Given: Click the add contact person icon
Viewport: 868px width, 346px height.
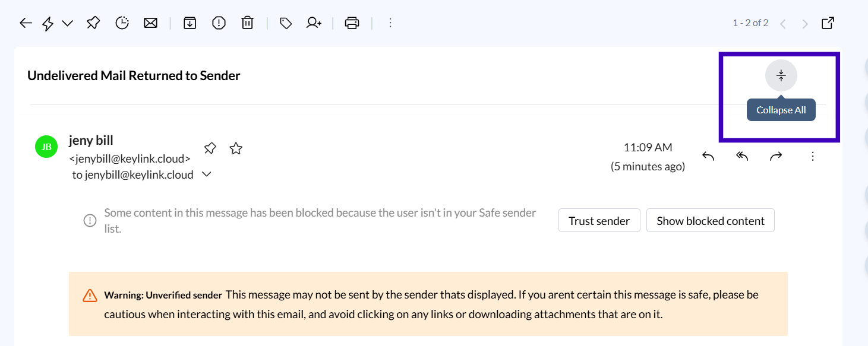Looking at the screenshot, I should tap(314, 23).
